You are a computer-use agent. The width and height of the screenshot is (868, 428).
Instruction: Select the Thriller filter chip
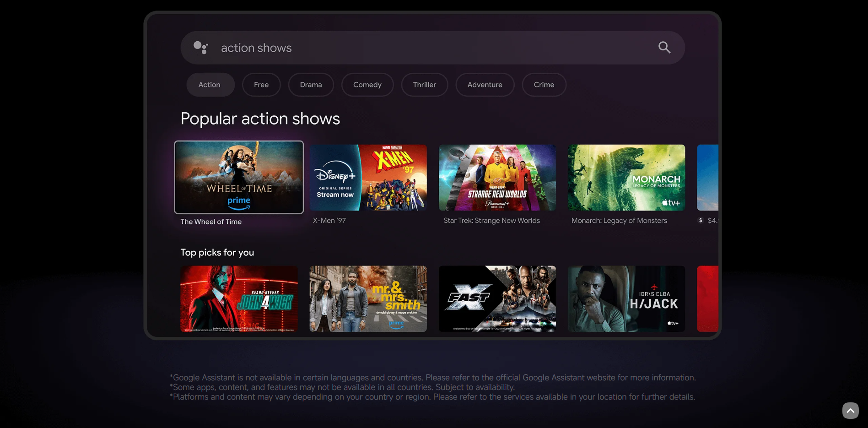pos(425,85)
